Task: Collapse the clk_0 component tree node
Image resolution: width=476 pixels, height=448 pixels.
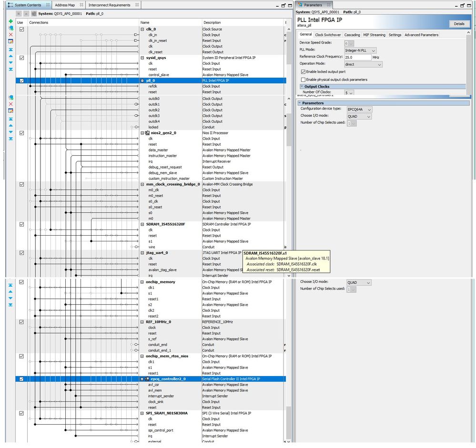Action: (x=142, y=30)
